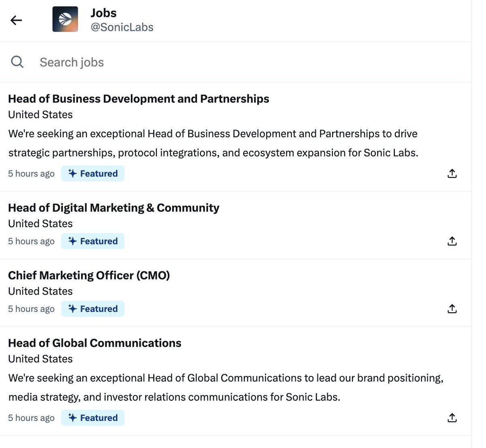This screenshot has width=486, height=448.
Task: Click the @SonicLabs handle
Action: coord(122,27)
